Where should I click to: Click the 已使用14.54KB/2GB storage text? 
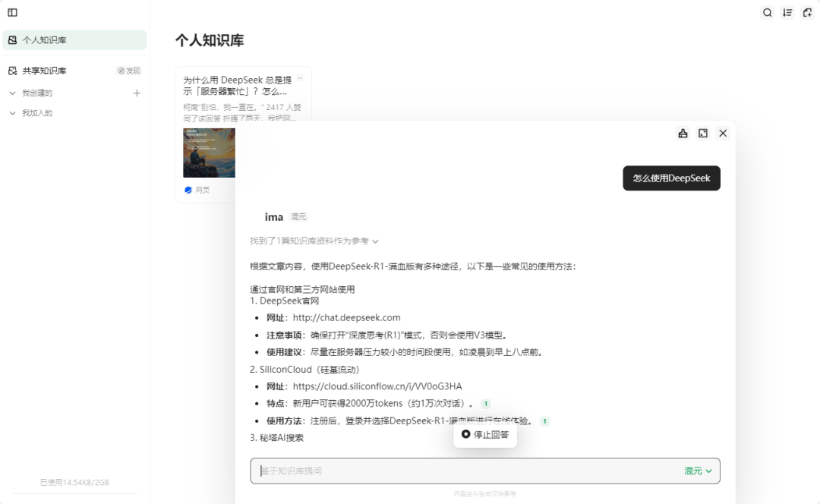(x=74, y=483)
